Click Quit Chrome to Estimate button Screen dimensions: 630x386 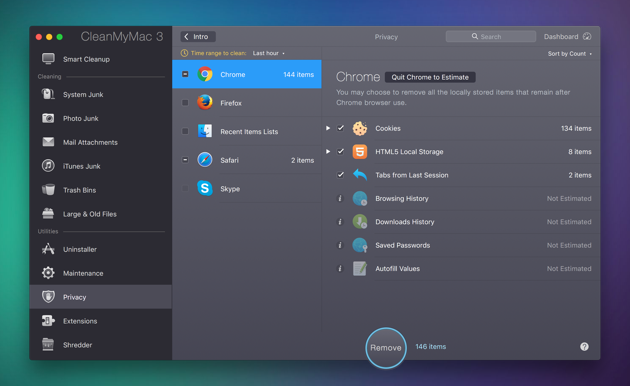[430, 77]
